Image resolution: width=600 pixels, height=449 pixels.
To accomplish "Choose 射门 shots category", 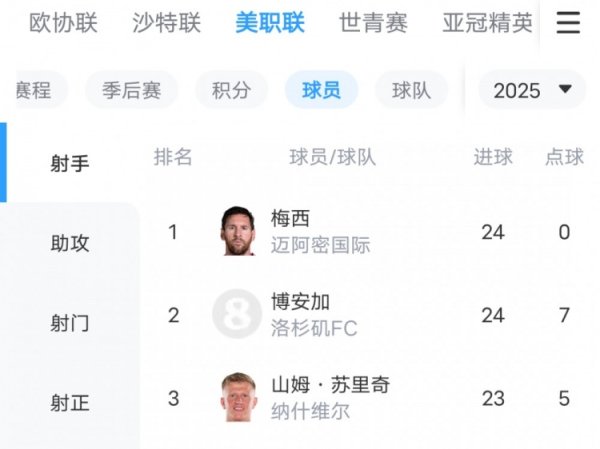I will 70,323.
